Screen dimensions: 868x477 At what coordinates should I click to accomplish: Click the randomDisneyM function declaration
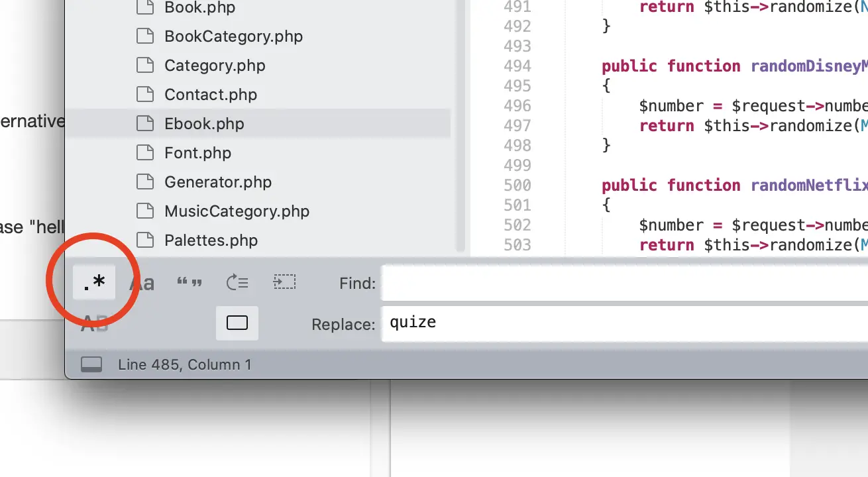(x=734, y=66)
